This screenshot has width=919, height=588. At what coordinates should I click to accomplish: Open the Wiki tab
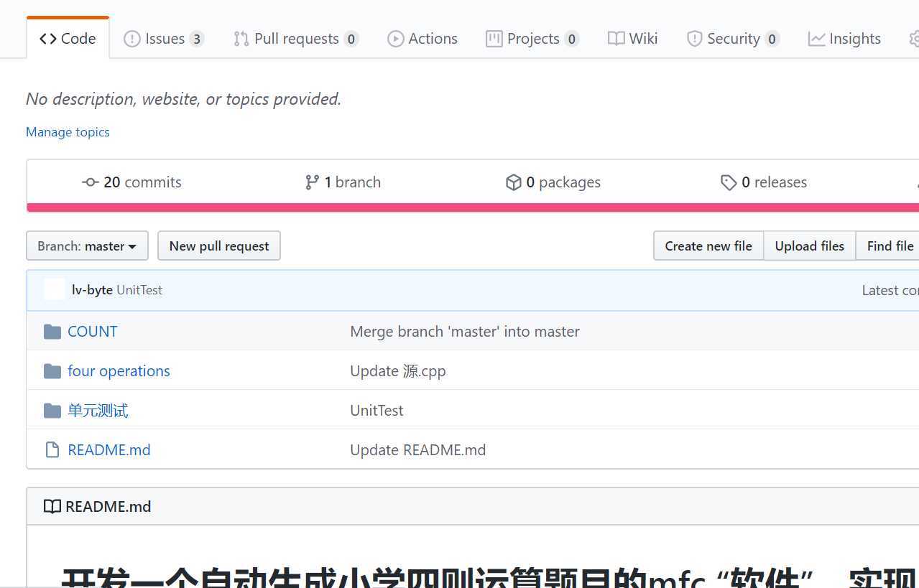coord(632,39)
